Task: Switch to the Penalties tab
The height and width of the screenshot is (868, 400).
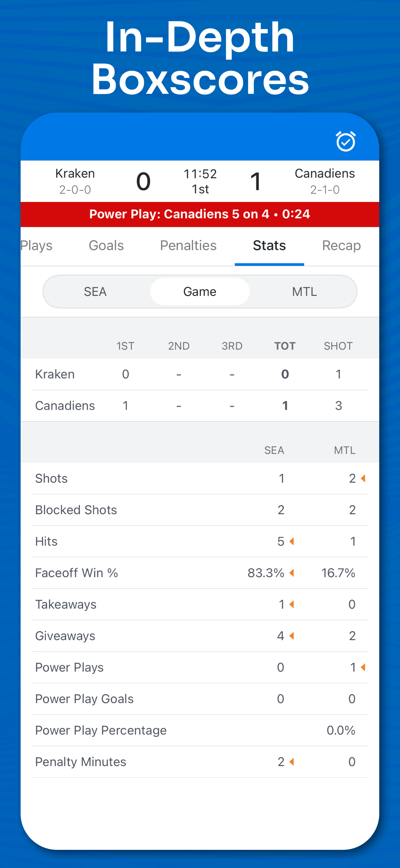Action: 188,245
